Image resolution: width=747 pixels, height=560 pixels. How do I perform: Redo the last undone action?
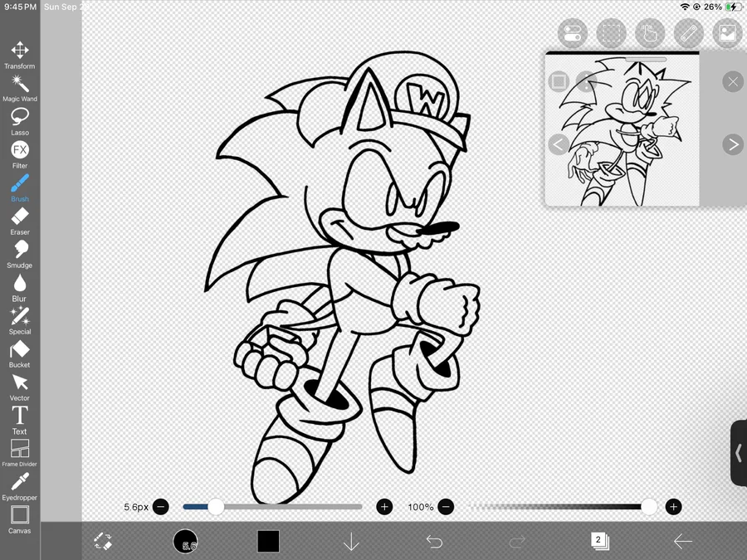point(517,542)
